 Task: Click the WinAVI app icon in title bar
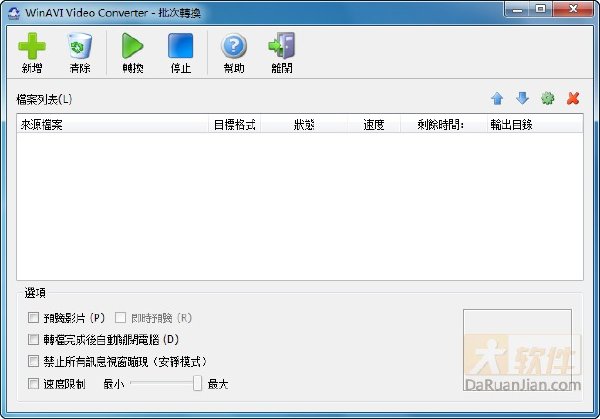pyautogui.click(x=14, y=13)
